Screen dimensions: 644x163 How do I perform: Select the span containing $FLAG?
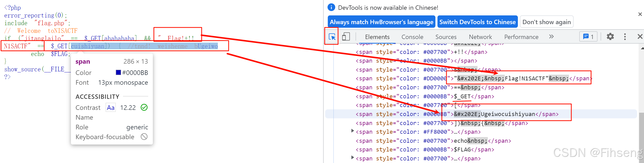(425, 150)
